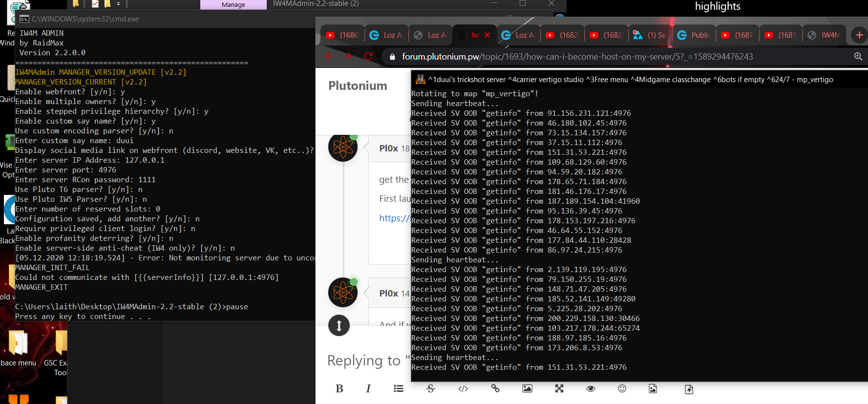
Task: Click the 'Press any key to continue' line
Action: coord(83,317)
